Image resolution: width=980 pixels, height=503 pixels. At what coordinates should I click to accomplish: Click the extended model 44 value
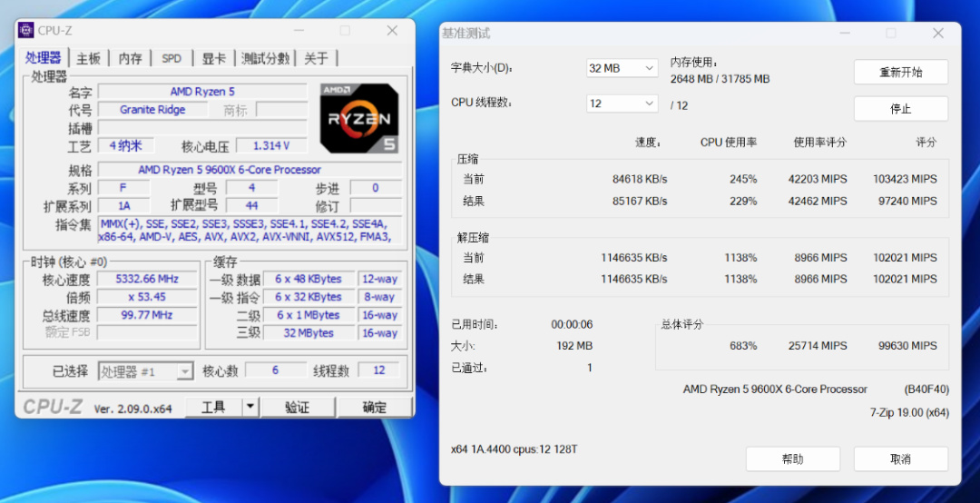[252, 206]
